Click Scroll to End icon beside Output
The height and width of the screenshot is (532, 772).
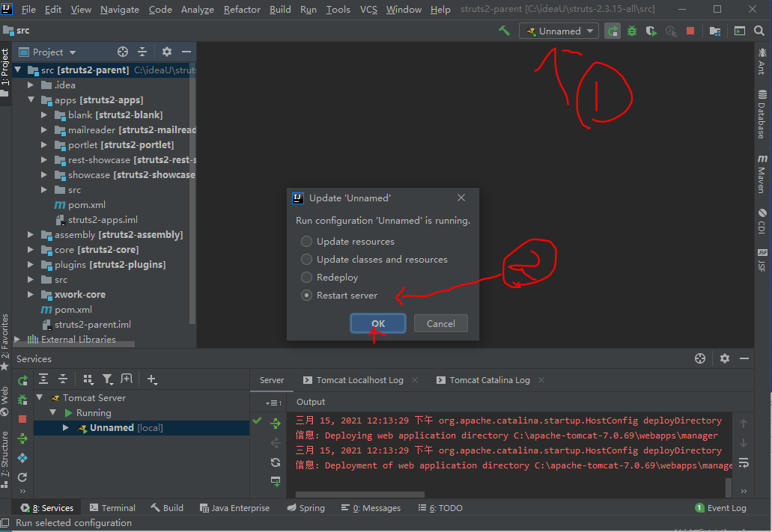[x=276, y=481]
